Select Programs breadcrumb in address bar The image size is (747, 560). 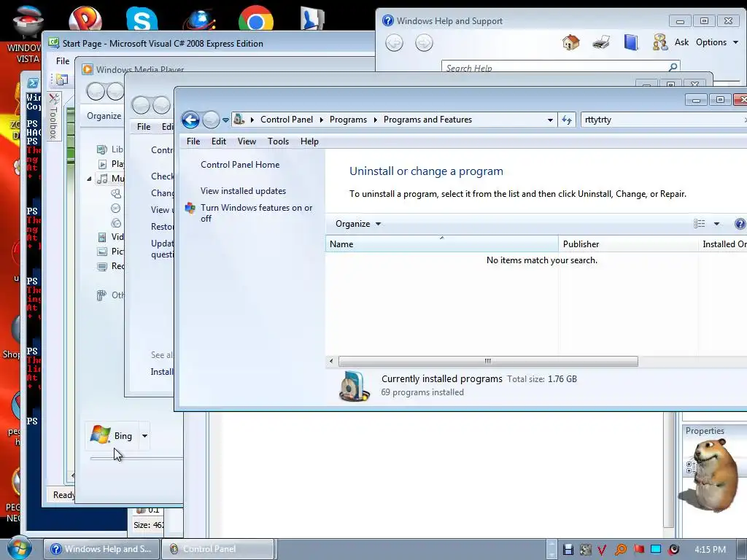coord(348,120)
